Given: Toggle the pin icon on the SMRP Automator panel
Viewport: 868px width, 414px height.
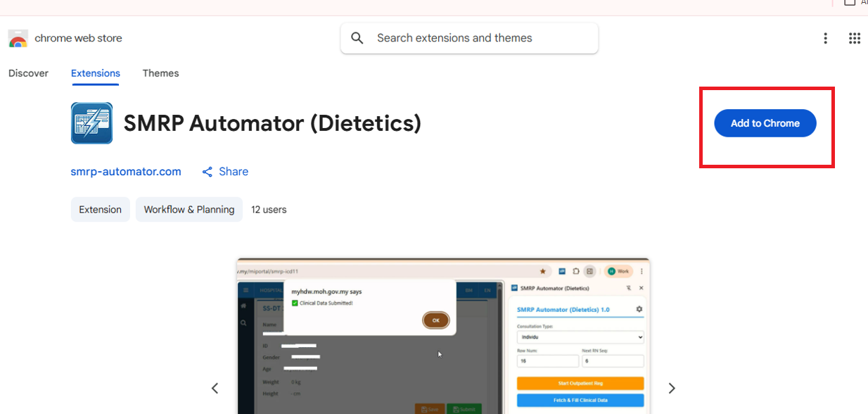Looking at the screenshot, I should coord(629,288).
